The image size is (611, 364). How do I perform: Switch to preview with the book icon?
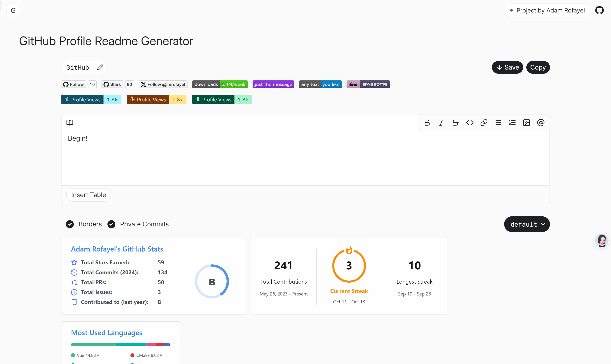pyautogui.click(x=70, y=123)
